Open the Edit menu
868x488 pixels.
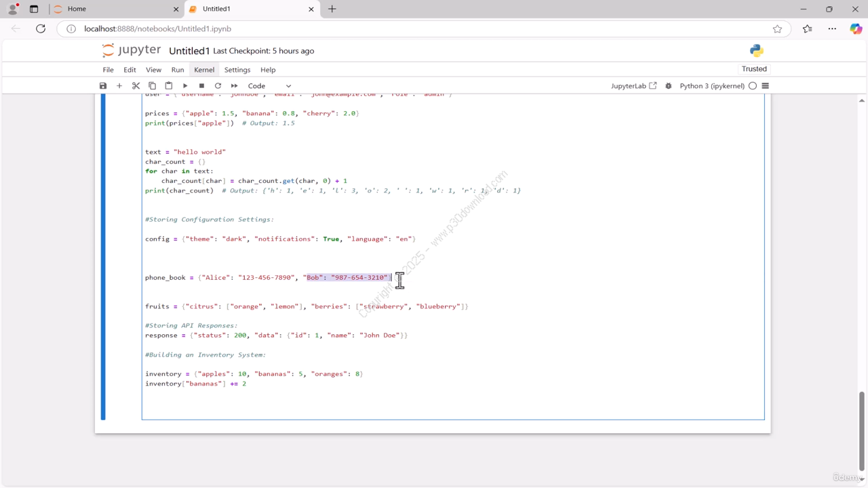(130, 70)
